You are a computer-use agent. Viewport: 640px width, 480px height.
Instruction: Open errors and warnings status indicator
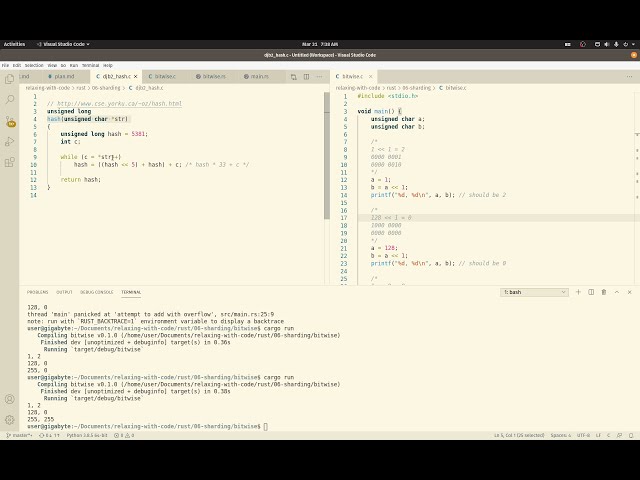(x=124, y=436)
